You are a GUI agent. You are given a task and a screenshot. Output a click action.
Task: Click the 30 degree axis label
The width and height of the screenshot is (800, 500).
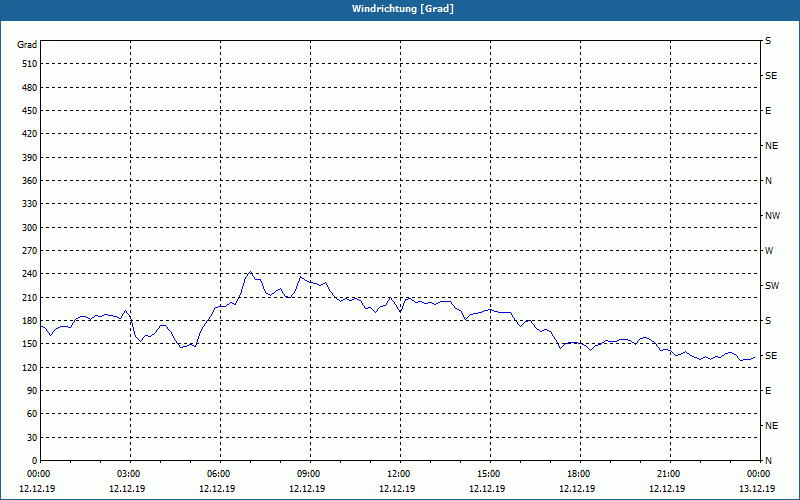point(32,438)
